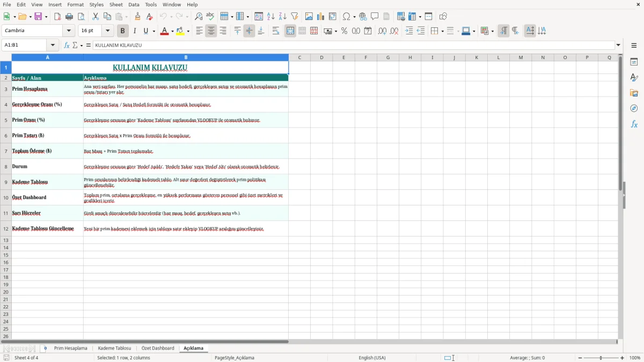Run the spelling check
The height and width of the screenshot is (362, 644).
[210, 17]
